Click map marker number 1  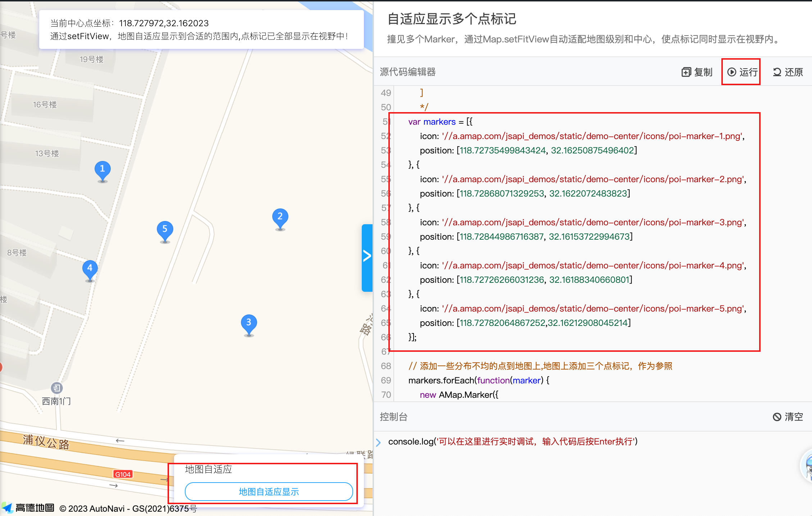pyautogui.click(x=102, y=170)
